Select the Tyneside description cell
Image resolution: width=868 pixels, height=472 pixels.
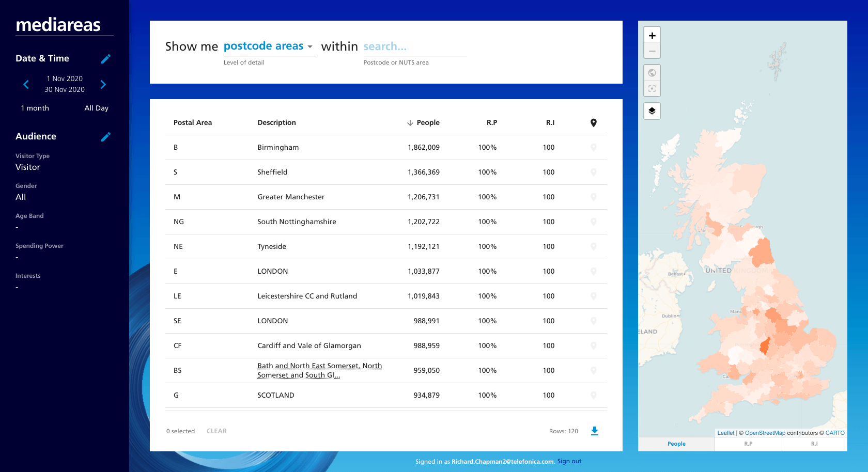tap(272, 247)
